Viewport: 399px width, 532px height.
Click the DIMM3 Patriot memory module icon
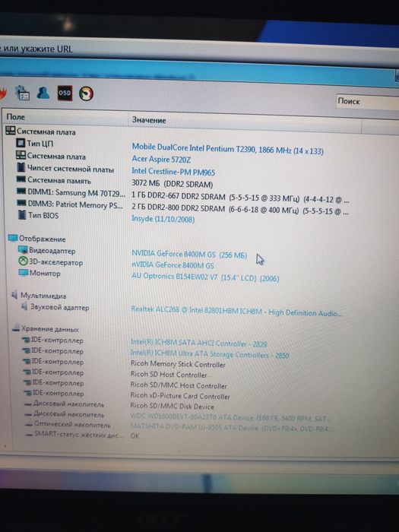click(22, 203)
